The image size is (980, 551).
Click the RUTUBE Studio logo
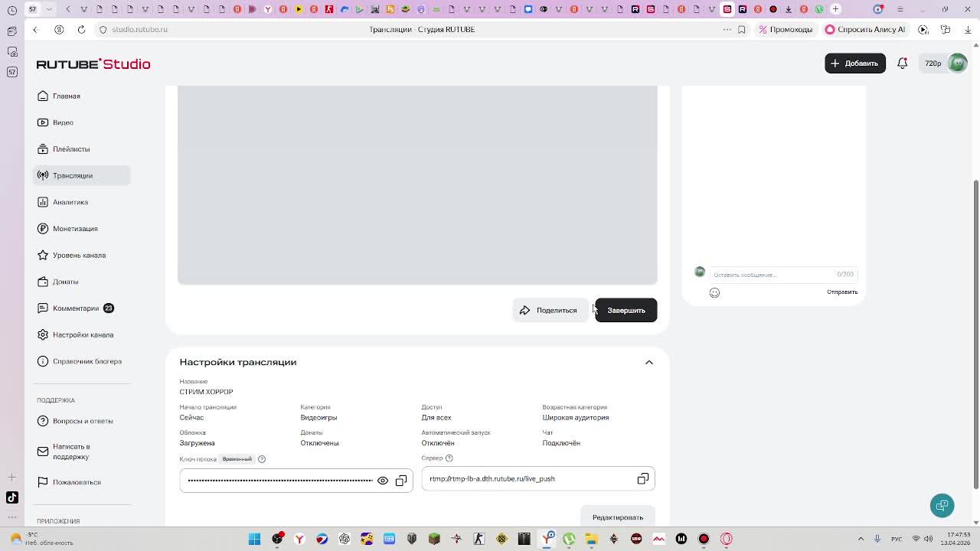(x=93, y=64)
